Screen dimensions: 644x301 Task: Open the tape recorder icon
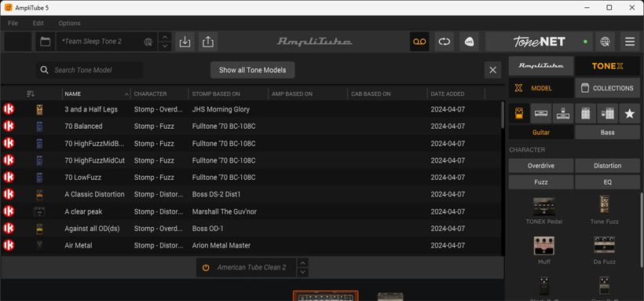[x=419, y=42]
